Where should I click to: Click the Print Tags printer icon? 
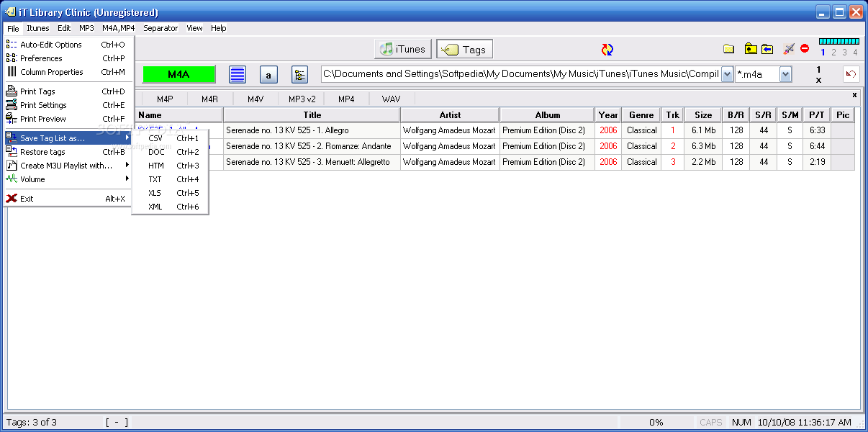[x=12, y=91]
